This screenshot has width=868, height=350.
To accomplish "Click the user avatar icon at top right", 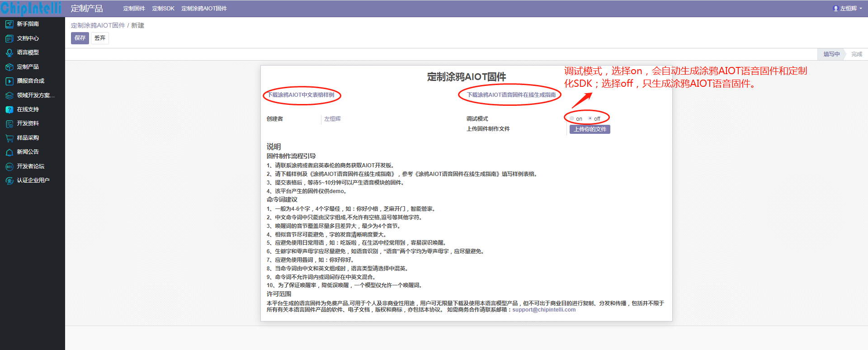I will point(835,9).
